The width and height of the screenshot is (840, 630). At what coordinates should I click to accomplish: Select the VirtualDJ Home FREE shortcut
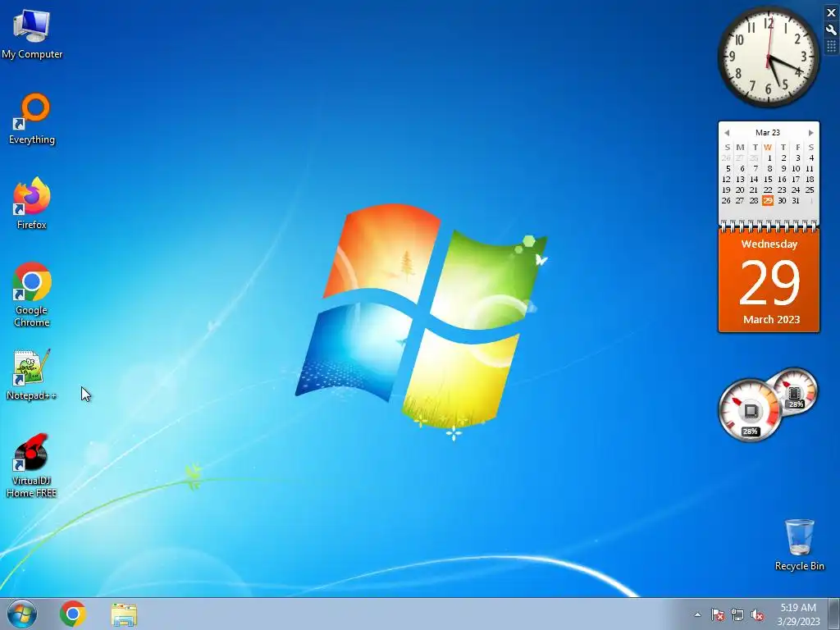click(x=32, y=465)
